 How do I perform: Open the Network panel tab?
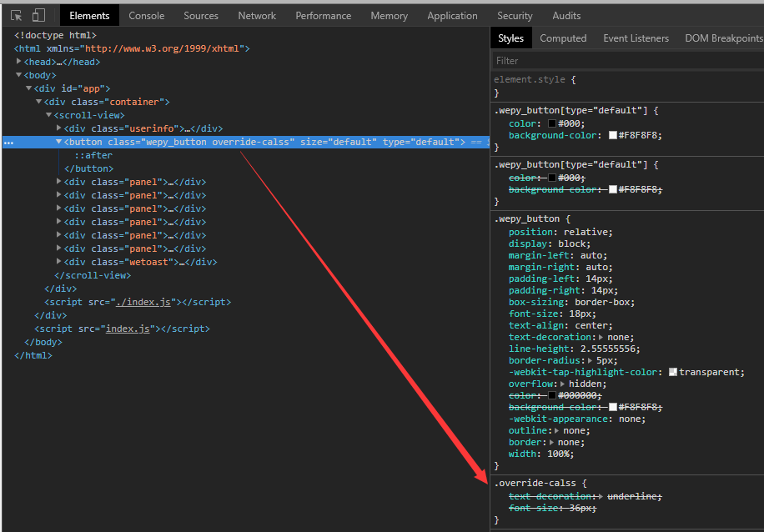(256, 15)
